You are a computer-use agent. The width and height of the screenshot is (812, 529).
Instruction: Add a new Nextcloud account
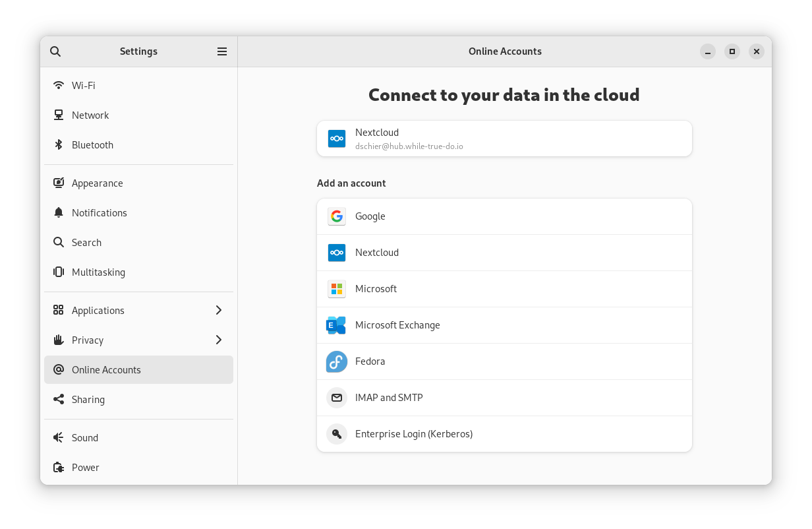(504, 253)
